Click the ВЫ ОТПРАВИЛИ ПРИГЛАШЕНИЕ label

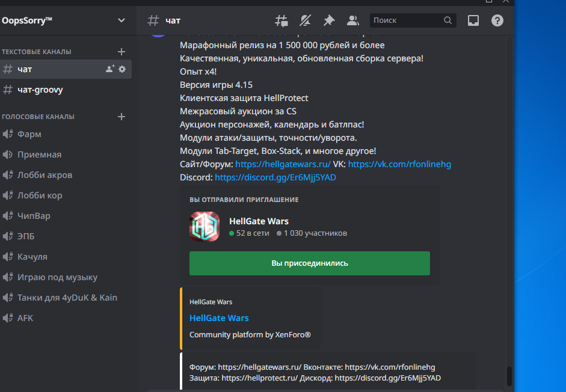coord(244,200)
